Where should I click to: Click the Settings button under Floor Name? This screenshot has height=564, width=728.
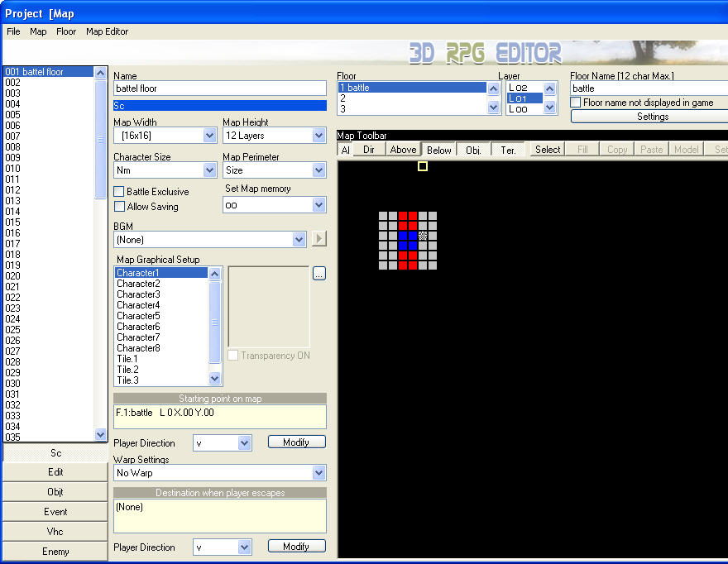coord(652,117)
